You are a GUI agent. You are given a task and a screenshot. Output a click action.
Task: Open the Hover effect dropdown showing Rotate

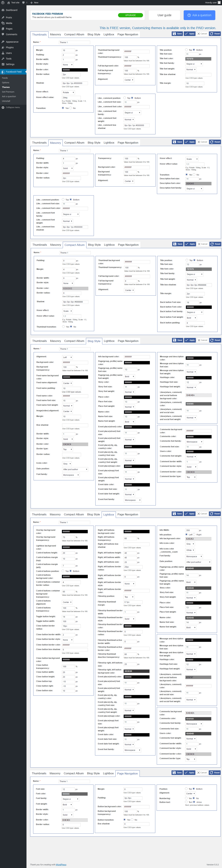tap(68, 92)
